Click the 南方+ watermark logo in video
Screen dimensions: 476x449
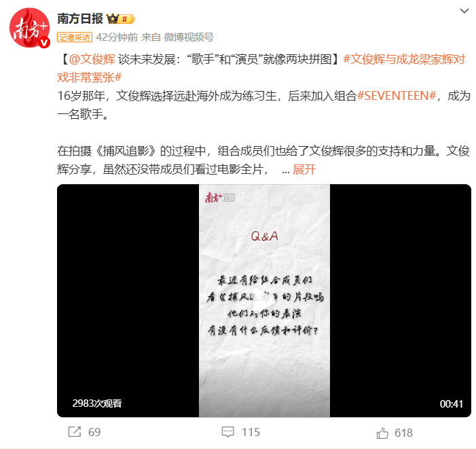(x=220, y=198)
